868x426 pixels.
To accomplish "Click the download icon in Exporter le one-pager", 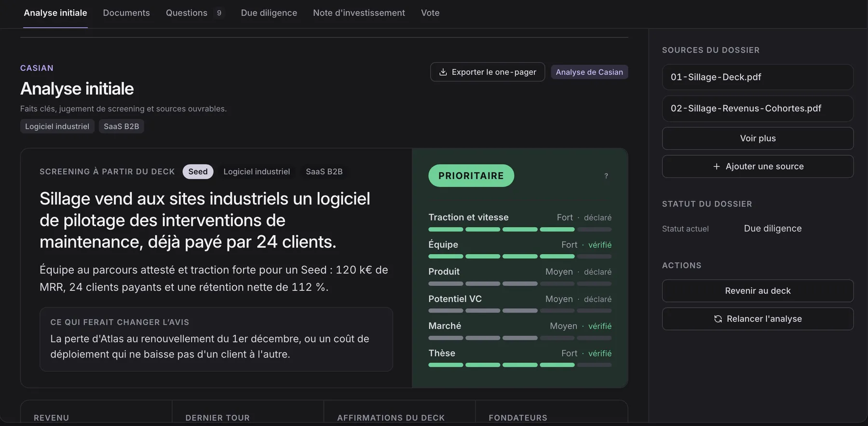I will click(443, 72).
